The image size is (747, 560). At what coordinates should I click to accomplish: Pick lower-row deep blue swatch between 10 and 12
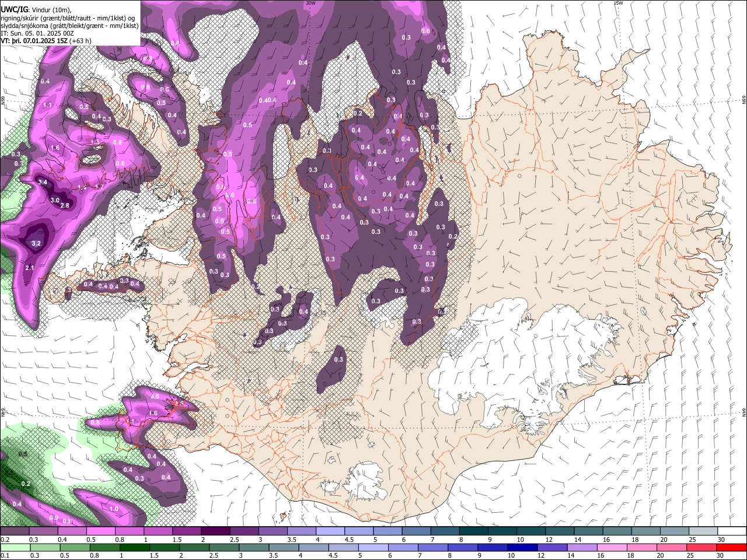tap(522, 548)
